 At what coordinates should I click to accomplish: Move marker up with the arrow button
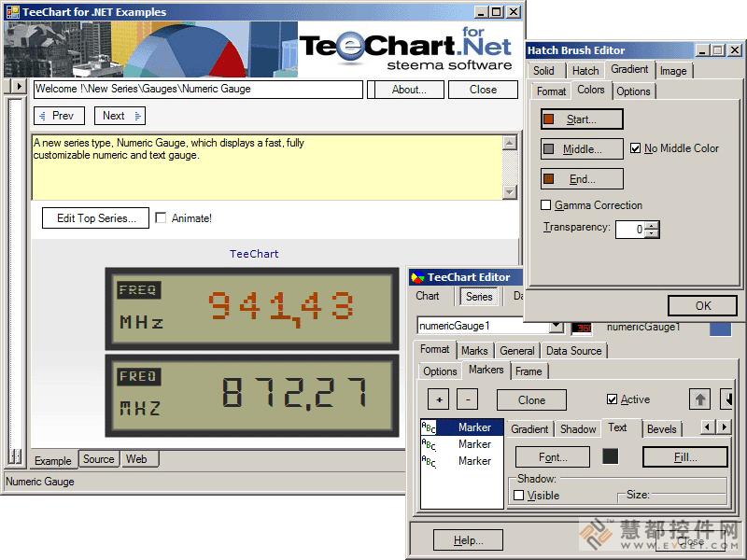click(x=699, y=399)
